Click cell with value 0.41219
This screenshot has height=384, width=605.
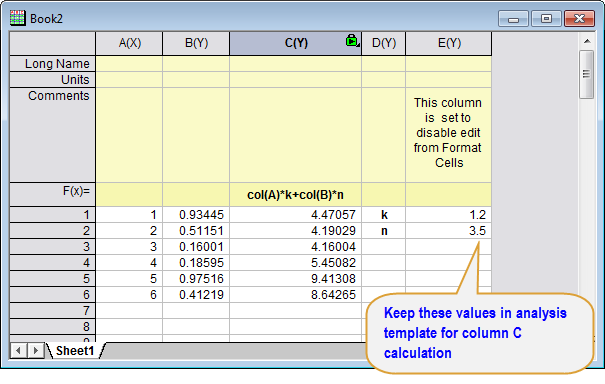pos(196,295)
